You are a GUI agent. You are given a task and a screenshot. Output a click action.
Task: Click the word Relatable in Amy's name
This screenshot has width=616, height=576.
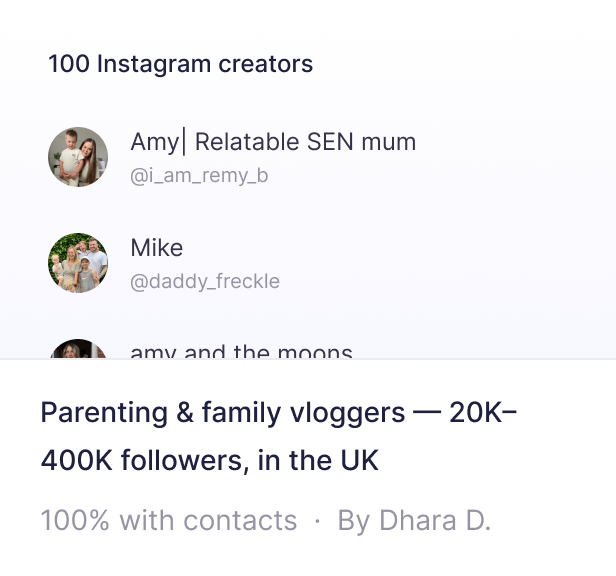246,142
